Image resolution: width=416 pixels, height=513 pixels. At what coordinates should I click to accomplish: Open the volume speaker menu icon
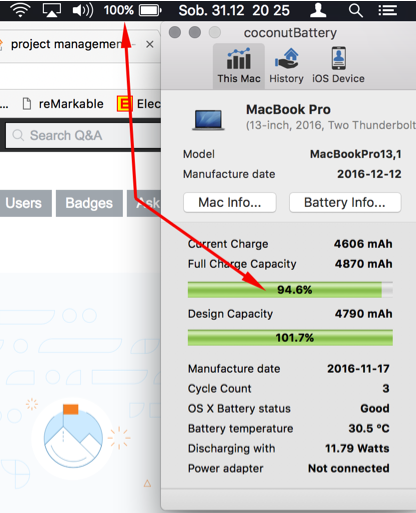tap(83, 10)
